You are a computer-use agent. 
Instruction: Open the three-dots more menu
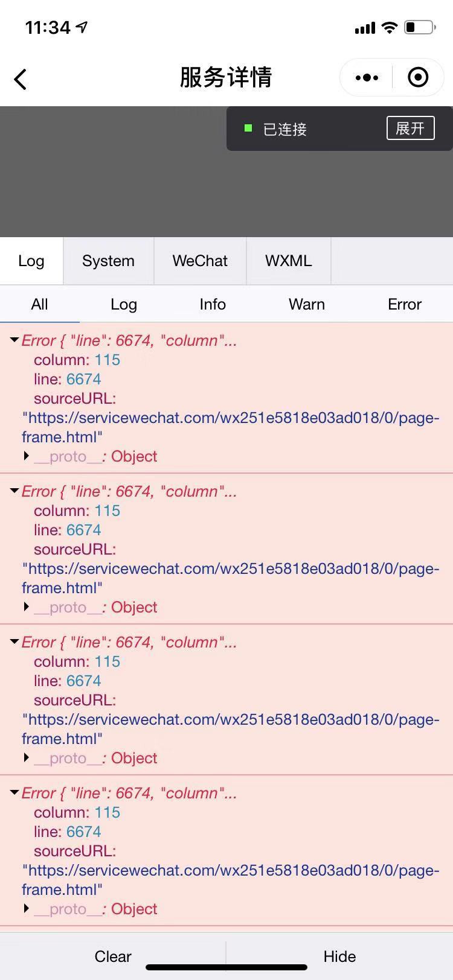coord(367,77)
